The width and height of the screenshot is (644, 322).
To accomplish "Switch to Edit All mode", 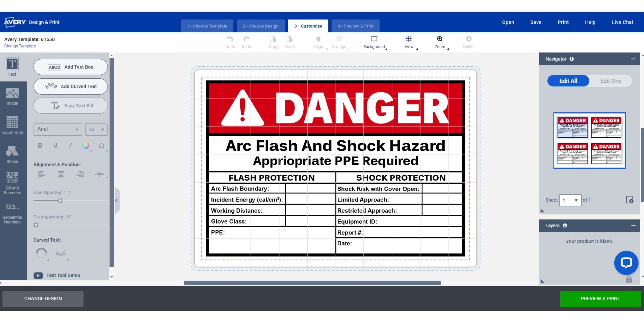I will (568, 81).
